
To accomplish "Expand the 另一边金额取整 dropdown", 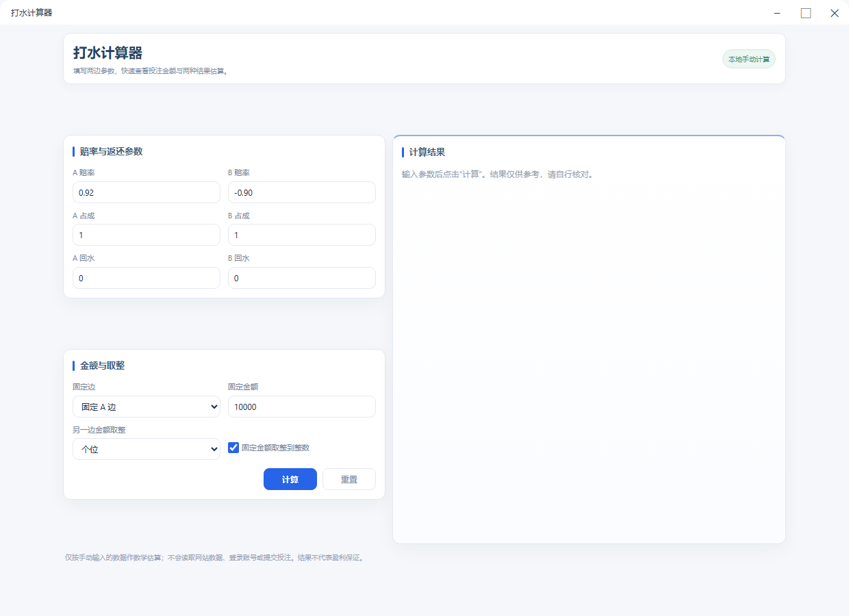I will pos(147,449).
